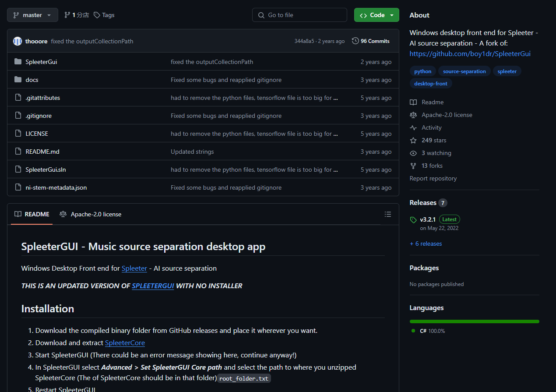Click the Activity pulse icon

(413, 127)
